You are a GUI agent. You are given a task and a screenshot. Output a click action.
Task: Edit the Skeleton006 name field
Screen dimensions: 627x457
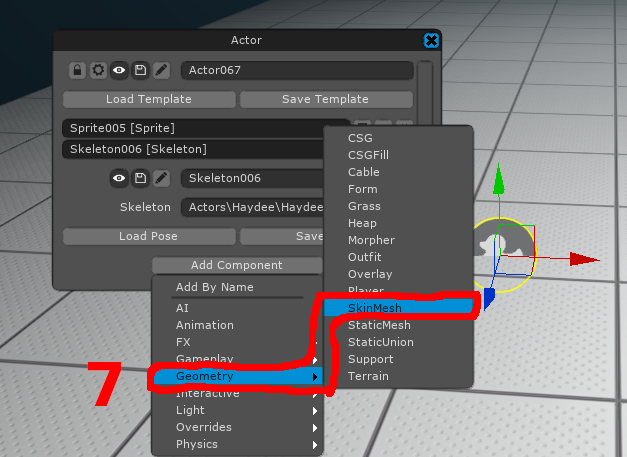pos(252,178)
